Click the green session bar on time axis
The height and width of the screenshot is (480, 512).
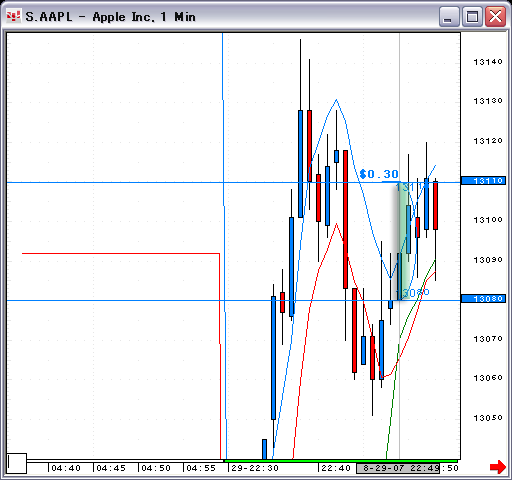pos(341,461)
